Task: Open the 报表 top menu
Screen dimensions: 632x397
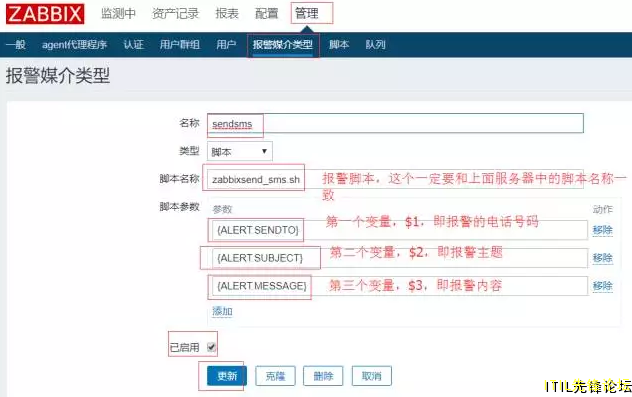Action: click(227, 14)
